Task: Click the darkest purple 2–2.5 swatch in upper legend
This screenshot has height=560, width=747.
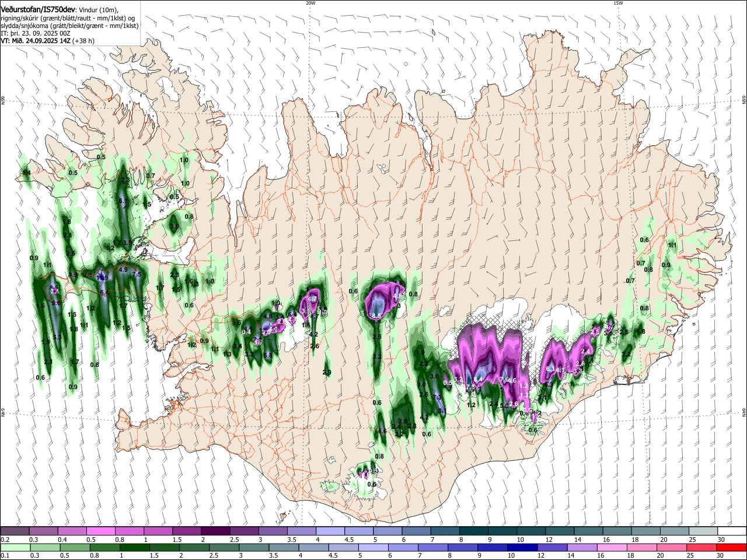Action: 215,531
